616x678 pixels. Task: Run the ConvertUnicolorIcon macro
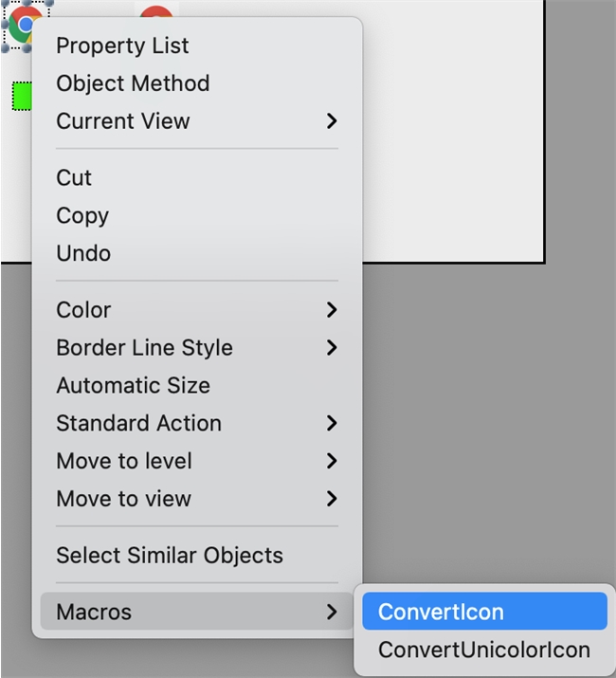tap(483, 651)
